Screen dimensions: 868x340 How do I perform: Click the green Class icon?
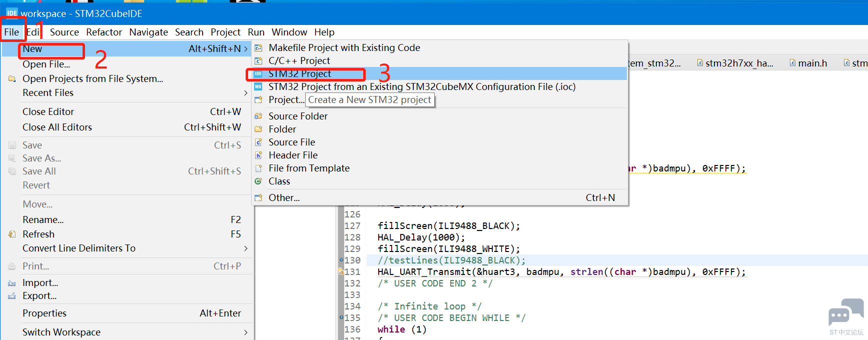(x=258, y=181)
